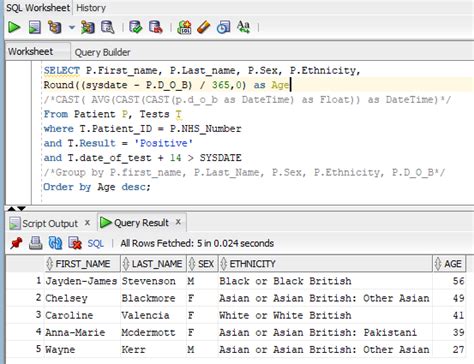Sort by the AGE column header
Viewport: 474px width, 364px height.
point(449,264)
